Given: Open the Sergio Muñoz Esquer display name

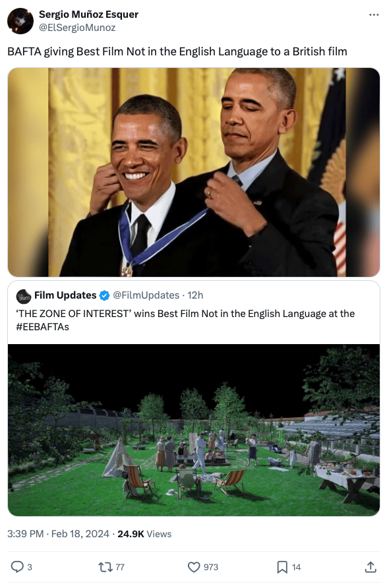Looking at the screenshot, I should (88, 15).
